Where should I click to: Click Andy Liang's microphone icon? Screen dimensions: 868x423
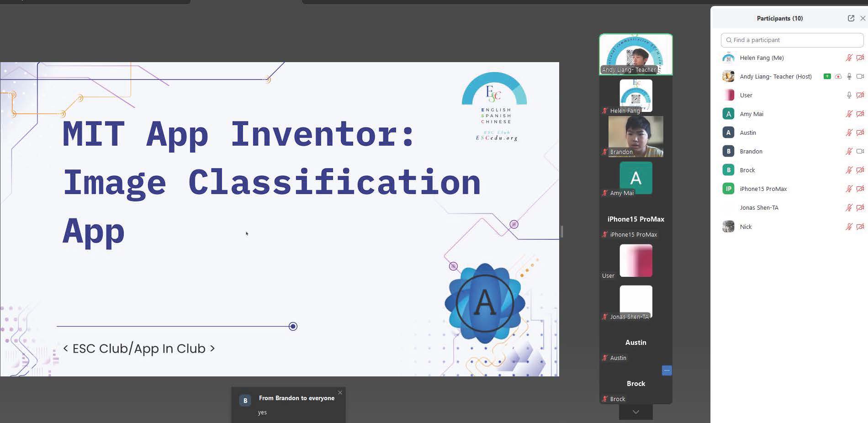849,76
